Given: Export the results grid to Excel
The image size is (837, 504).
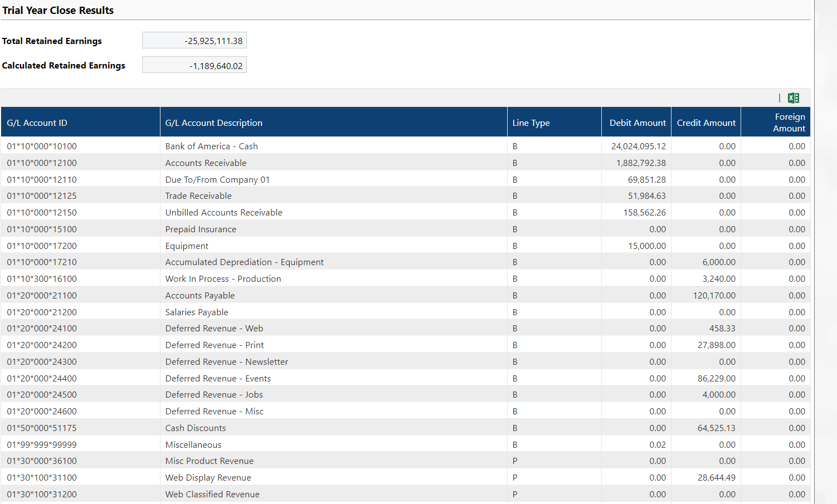Looking at the screenshot, I should [794, 98].
